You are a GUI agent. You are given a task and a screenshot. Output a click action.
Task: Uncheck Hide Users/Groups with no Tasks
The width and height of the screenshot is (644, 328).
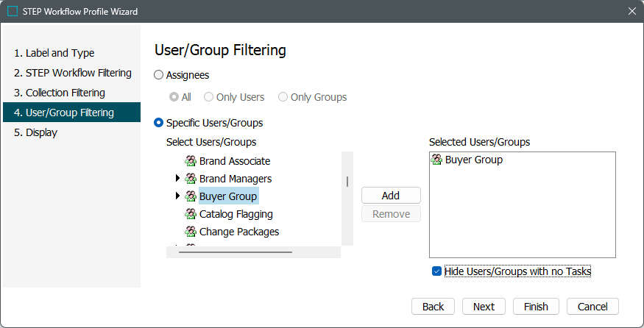click(437, 271)
